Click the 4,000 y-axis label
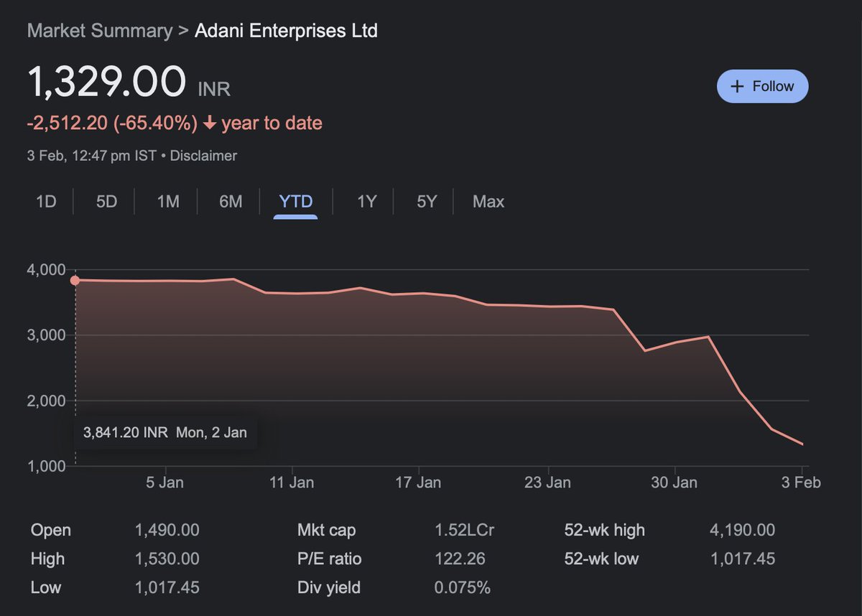Screen dimensions: 862x616 point(46,270)
